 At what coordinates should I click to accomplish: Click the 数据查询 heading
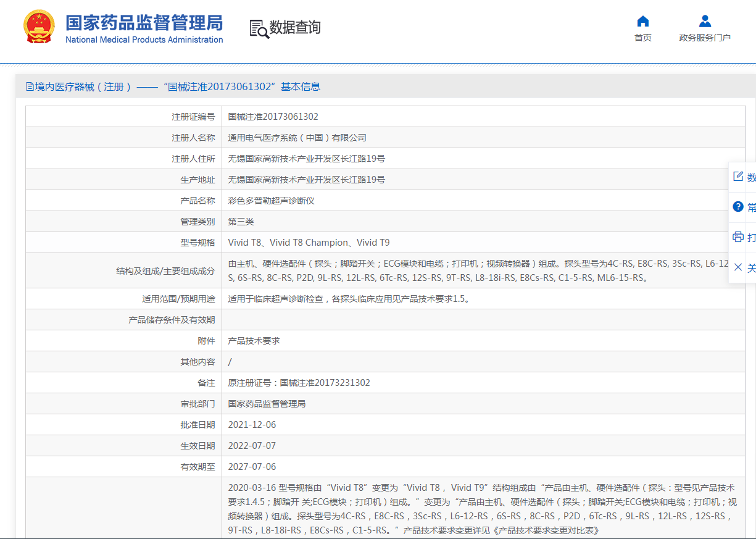295,28
